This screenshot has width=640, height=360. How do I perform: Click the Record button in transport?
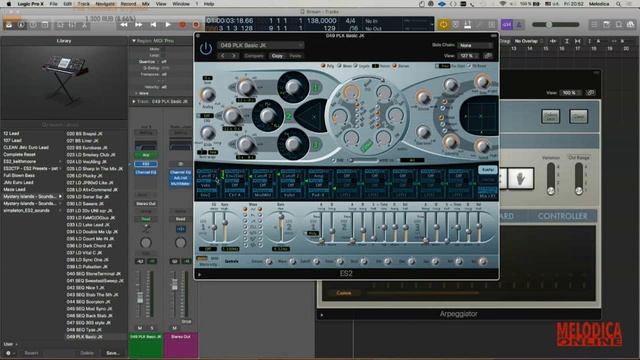182,25
